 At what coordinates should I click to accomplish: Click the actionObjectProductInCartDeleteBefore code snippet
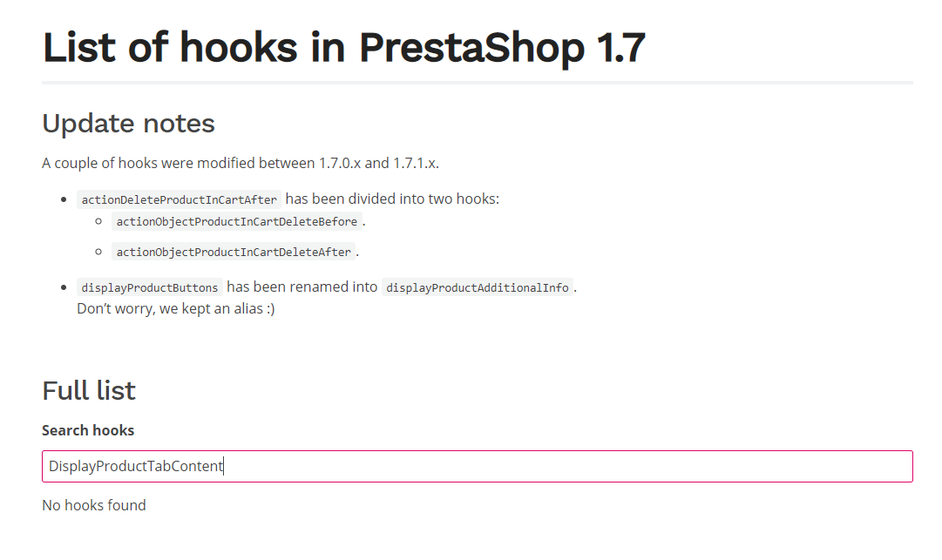point(236,221)
